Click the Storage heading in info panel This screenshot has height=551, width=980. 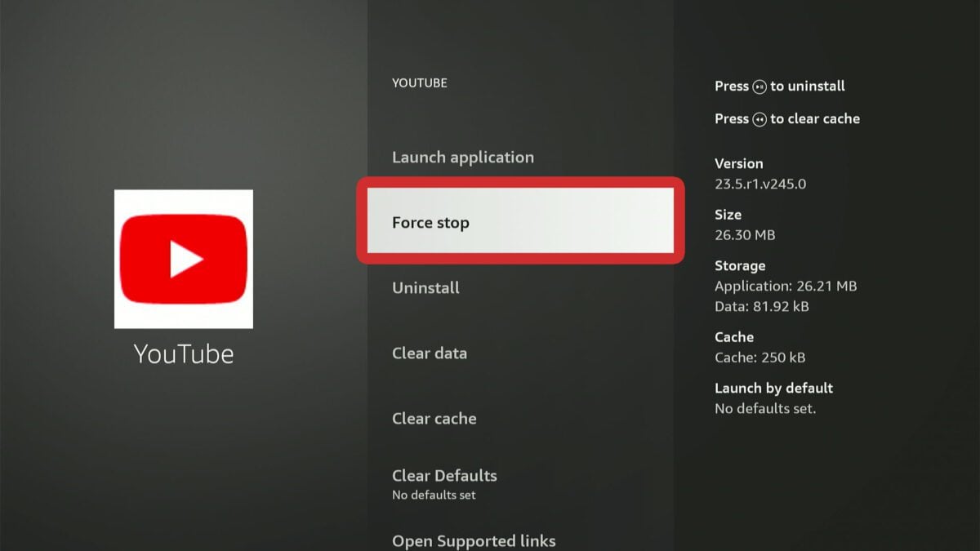(x=740, y=266)
